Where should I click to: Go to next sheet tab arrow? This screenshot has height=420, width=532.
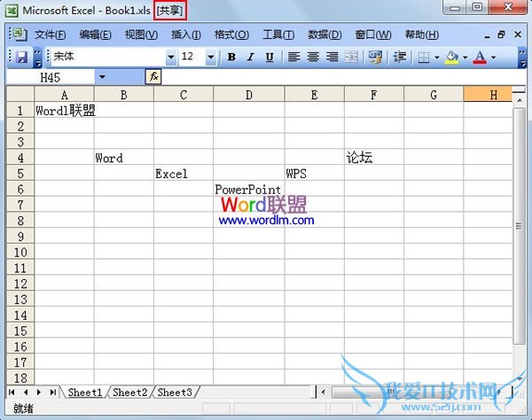(x=39, y=393)
